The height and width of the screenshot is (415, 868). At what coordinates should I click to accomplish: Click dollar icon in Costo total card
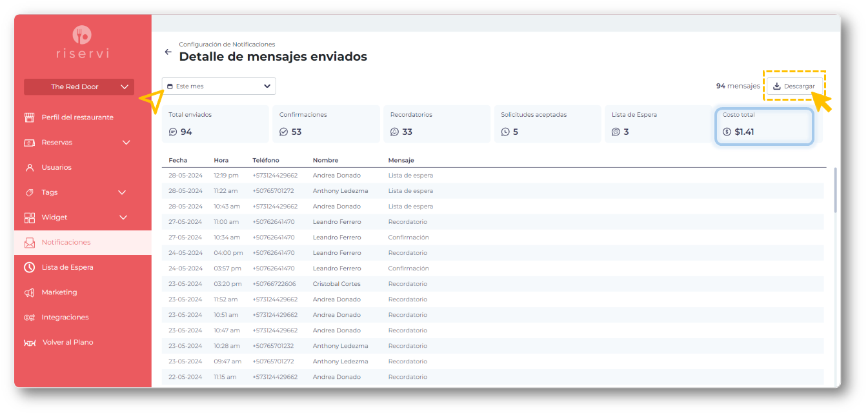tap(727, 132)
